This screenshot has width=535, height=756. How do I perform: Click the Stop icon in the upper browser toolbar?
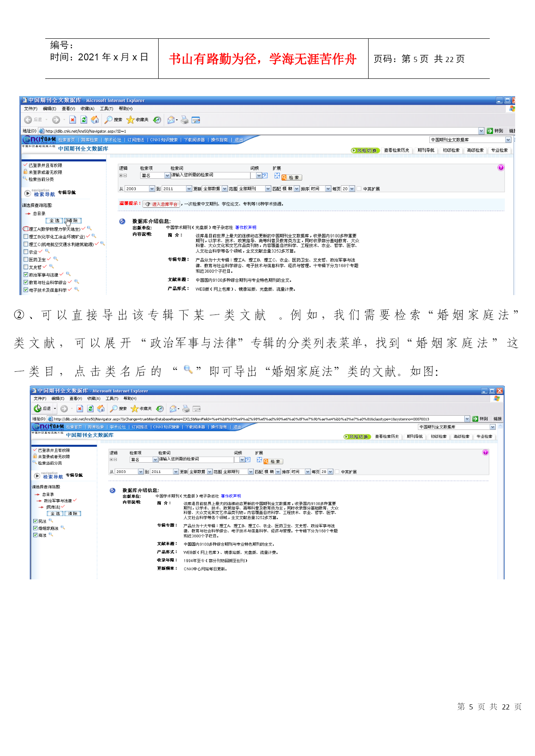click(x=72, y=120)
